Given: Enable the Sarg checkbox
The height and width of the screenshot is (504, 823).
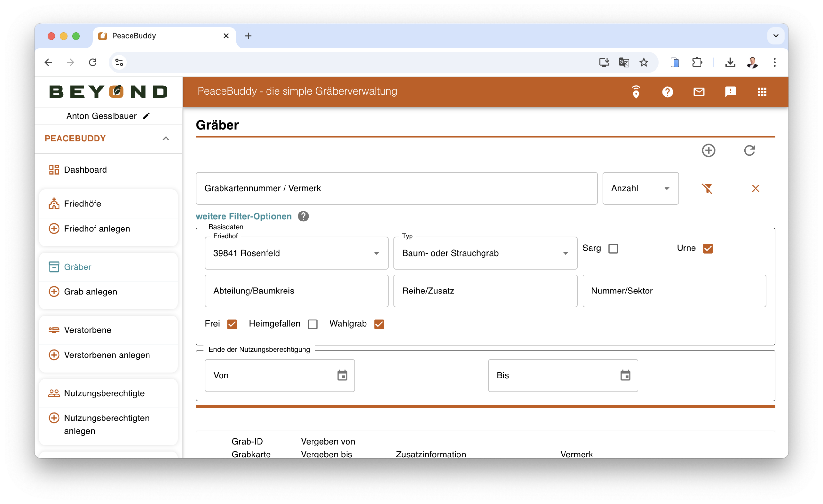Looking at the screenshot, I should click(x=613, y=248).
